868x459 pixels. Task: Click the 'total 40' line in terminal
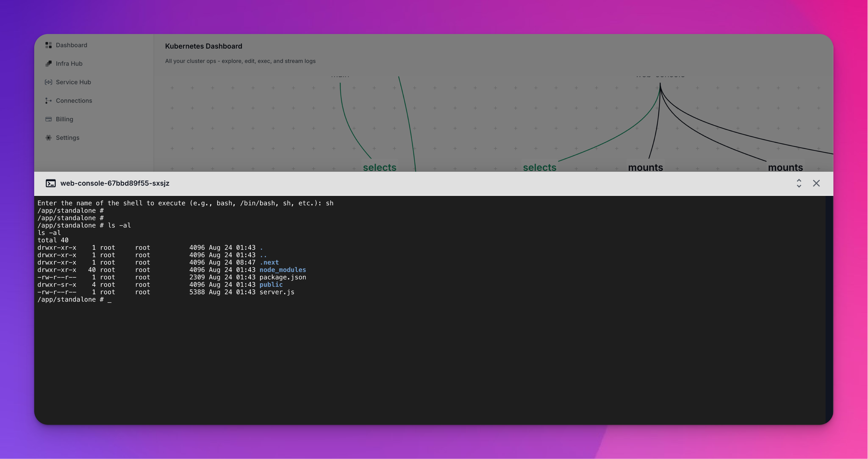[53, 240]
